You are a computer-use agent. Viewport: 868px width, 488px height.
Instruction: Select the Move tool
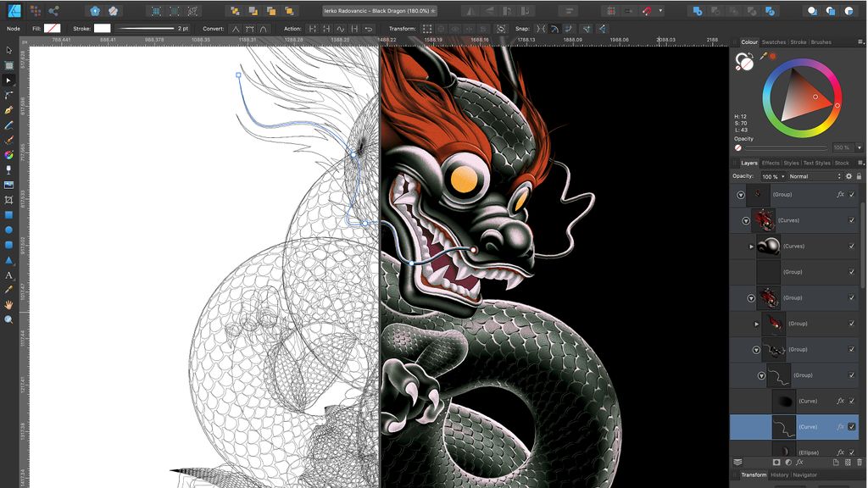9,50
